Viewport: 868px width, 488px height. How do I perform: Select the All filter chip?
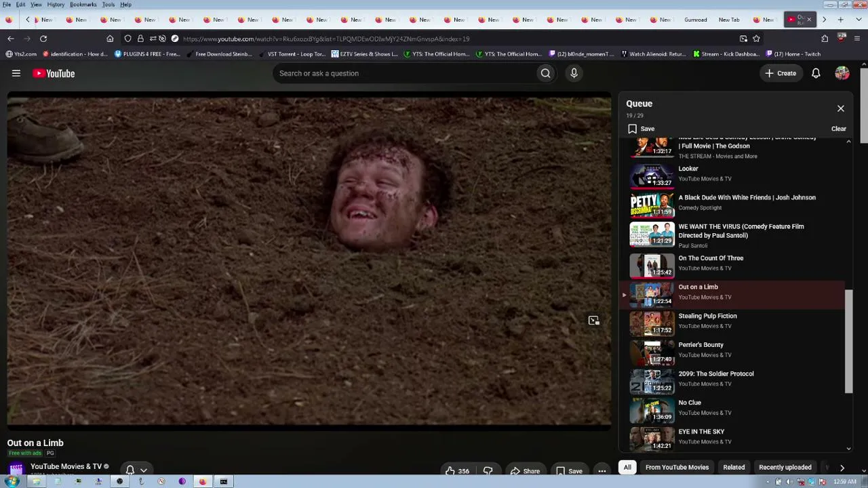coord(627,467)
